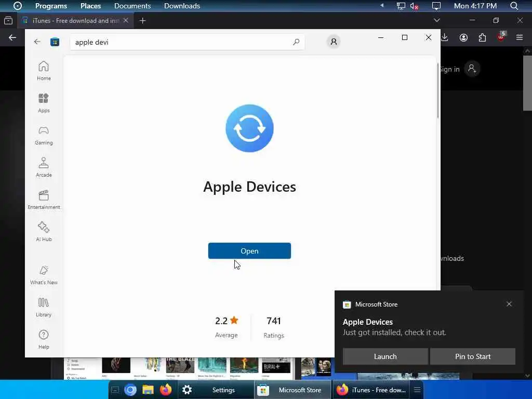Image resolution: width=532 pixels, height=399 pixels.
Task: Launch Apple Devices from the notification
Action: point(385,356)
